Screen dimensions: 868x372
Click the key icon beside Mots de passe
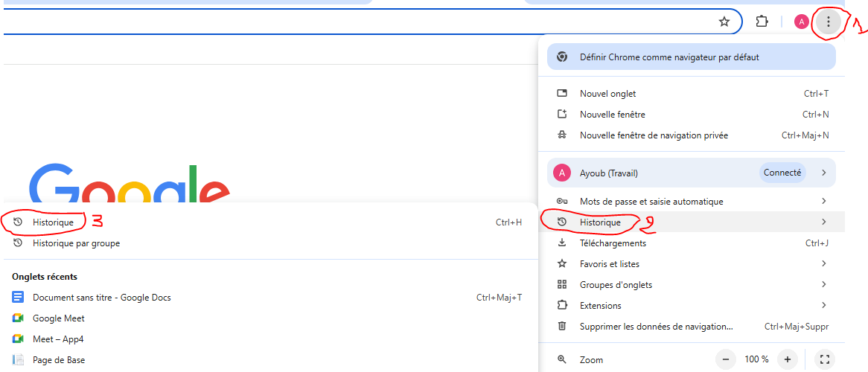[x=562, y=202]
